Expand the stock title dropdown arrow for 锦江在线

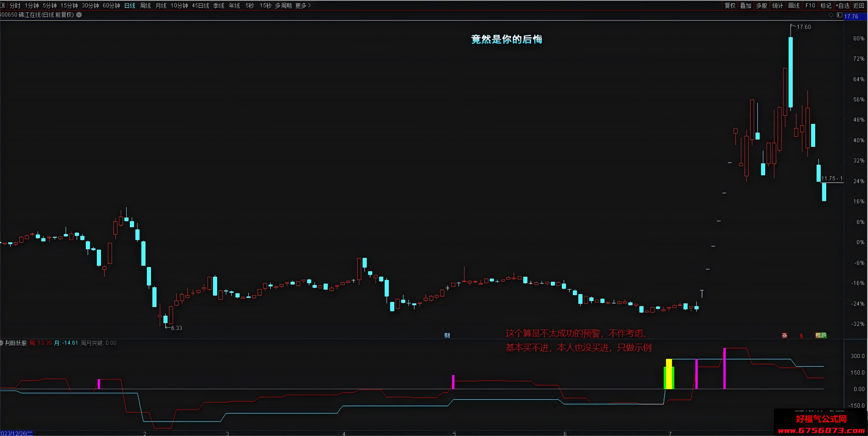(x=79, y=15)
